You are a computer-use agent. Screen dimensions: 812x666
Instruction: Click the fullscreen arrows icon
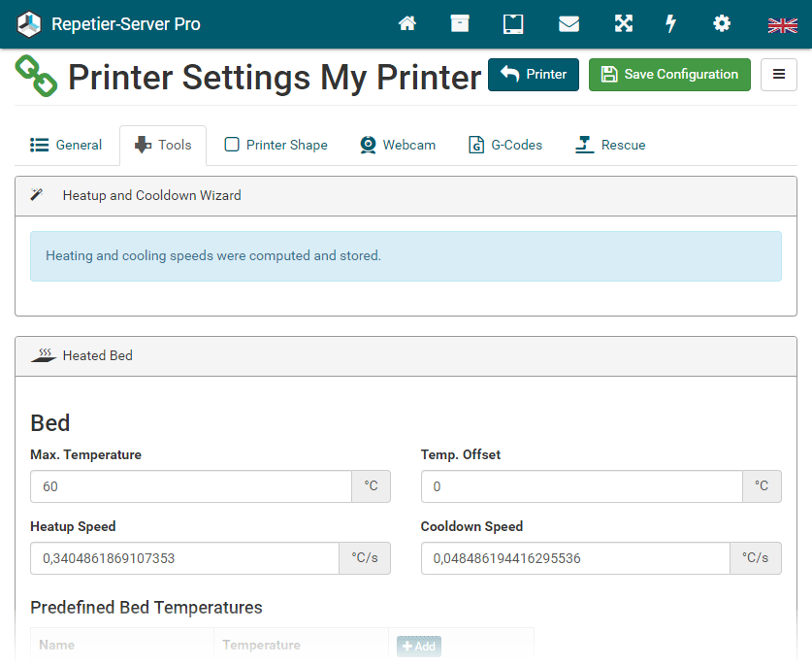pyautogui.click(x=624, y=24)
